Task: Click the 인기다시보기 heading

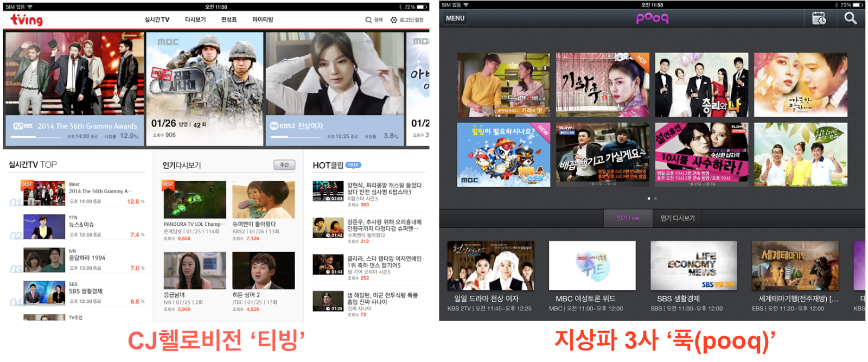Action: tap(182, 165)
